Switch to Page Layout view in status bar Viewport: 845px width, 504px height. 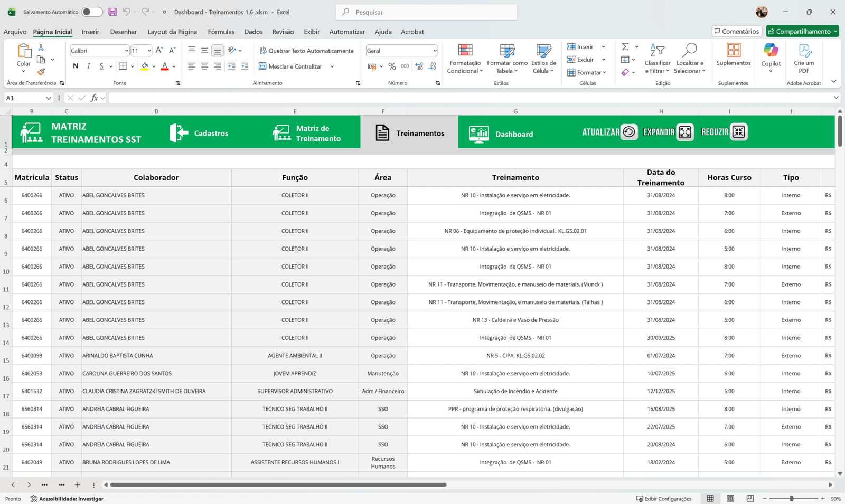pos(730,498)
